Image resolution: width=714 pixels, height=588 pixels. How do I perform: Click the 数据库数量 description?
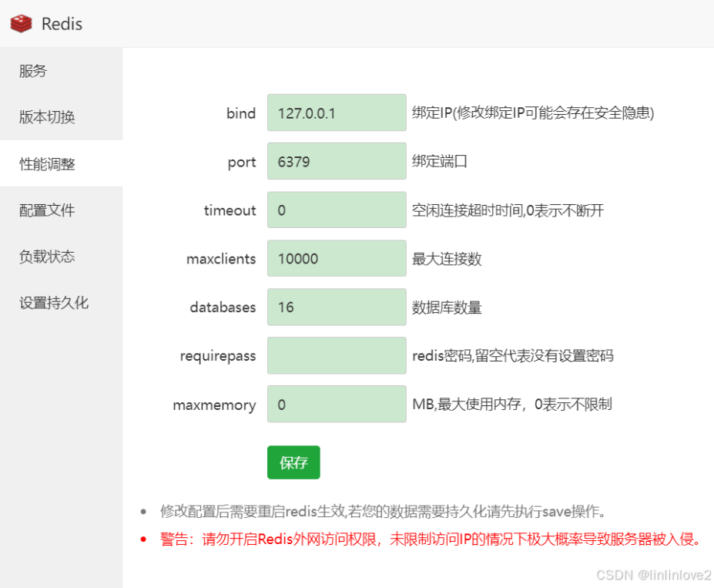(x=447, y=307)
